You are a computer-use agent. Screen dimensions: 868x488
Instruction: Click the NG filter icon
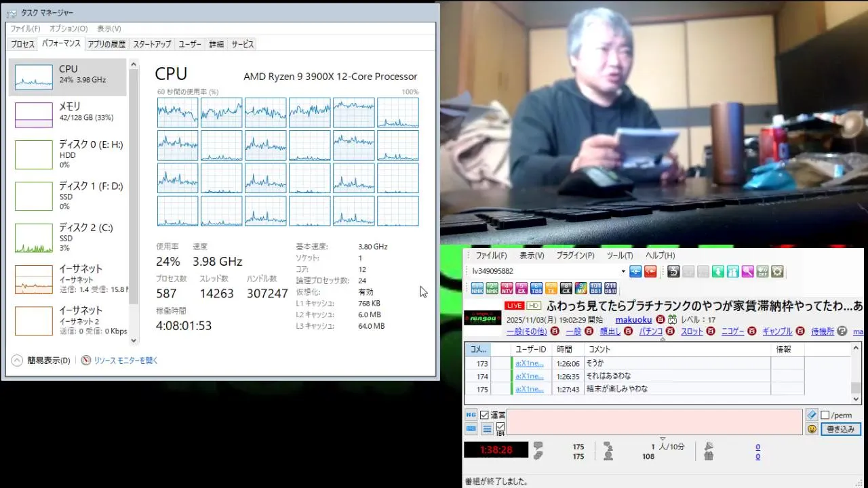471,414
